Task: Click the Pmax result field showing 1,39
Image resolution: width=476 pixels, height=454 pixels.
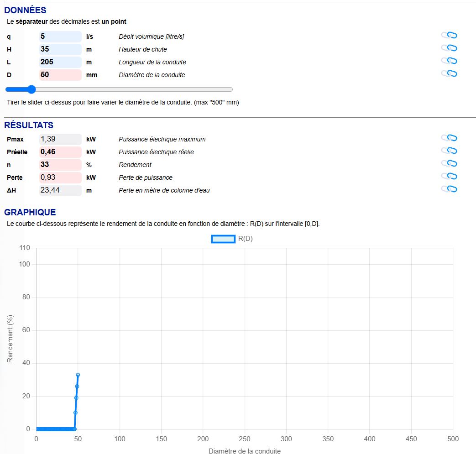Action: [x=60, y=139]
